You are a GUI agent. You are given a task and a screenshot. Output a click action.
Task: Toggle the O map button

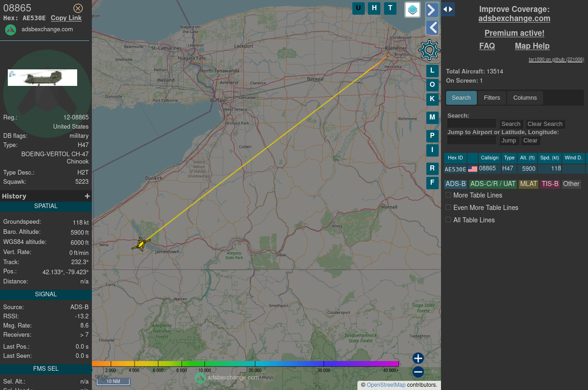pos(432,85)
